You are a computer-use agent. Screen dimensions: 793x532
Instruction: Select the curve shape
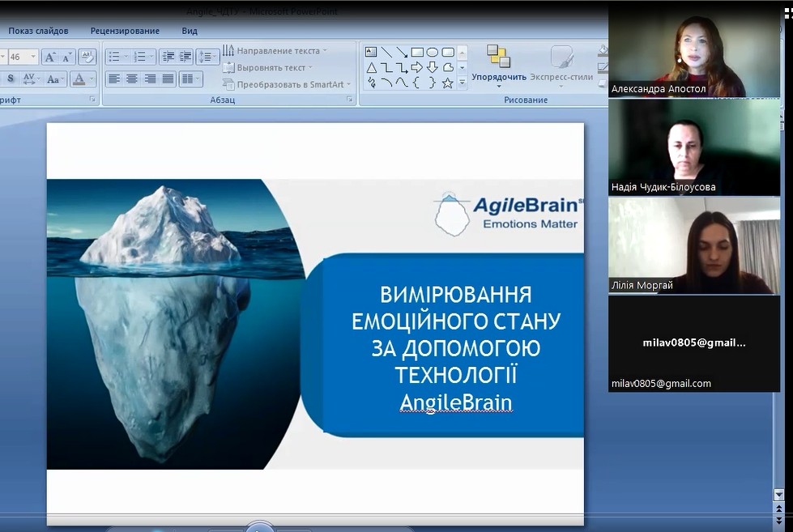pos(402,83)
